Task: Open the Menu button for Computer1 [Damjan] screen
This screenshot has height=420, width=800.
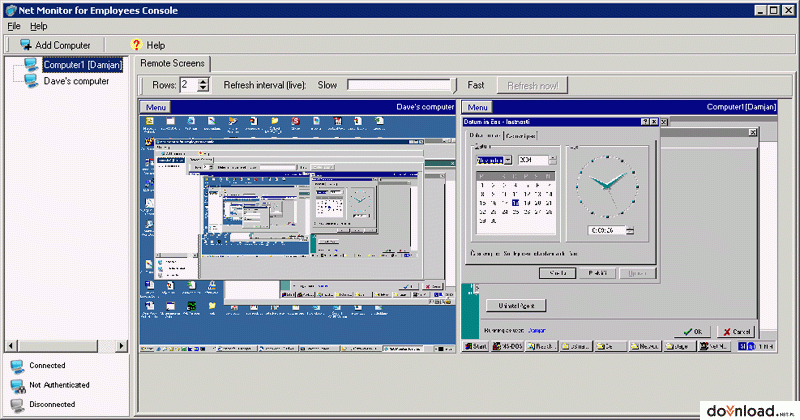Action: coord(478,107)
